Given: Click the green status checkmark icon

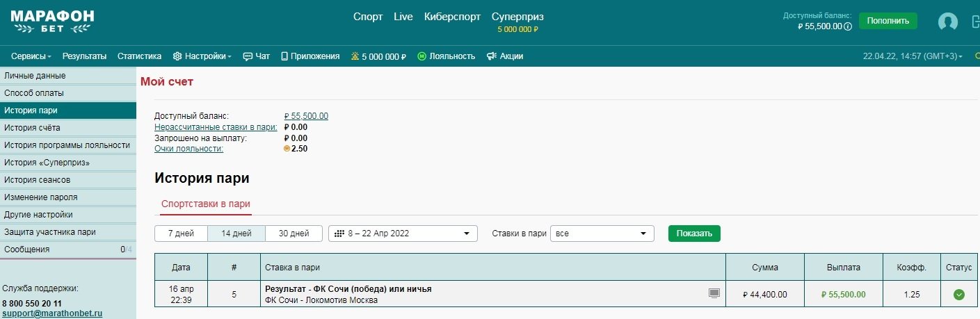Looking at the screenshot, I should point(958,295).
